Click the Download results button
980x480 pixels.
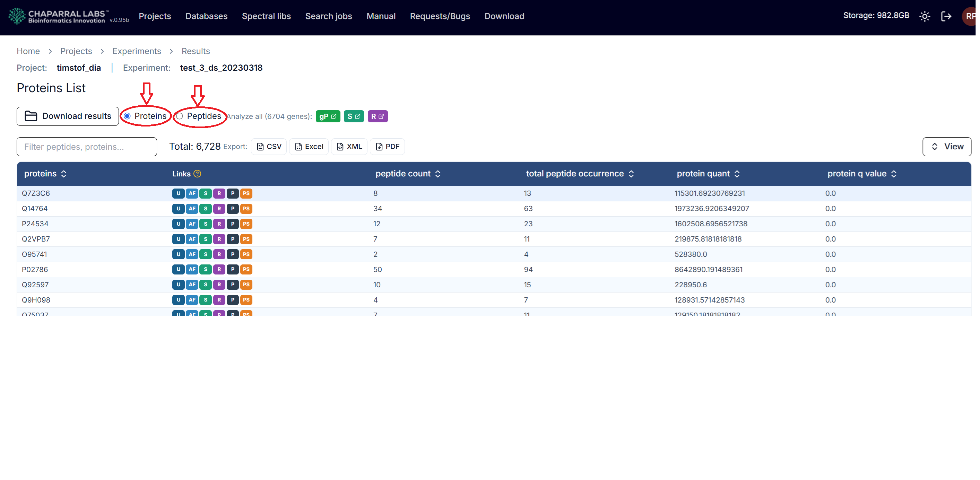coord(68,116)
